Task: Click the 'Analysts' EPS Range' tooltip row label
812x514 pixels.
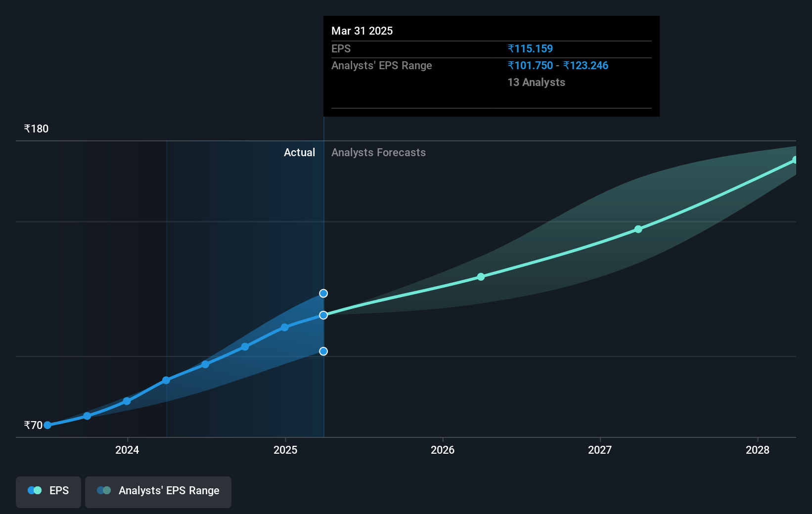Action: [x=382, y=65]
